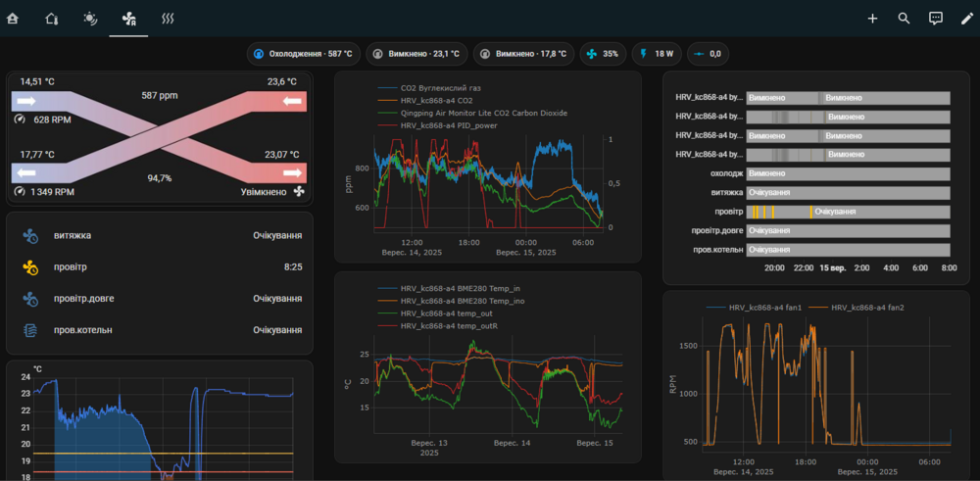Click the plus add icon in header
This screenshot has width=980, height=481.
872,18
